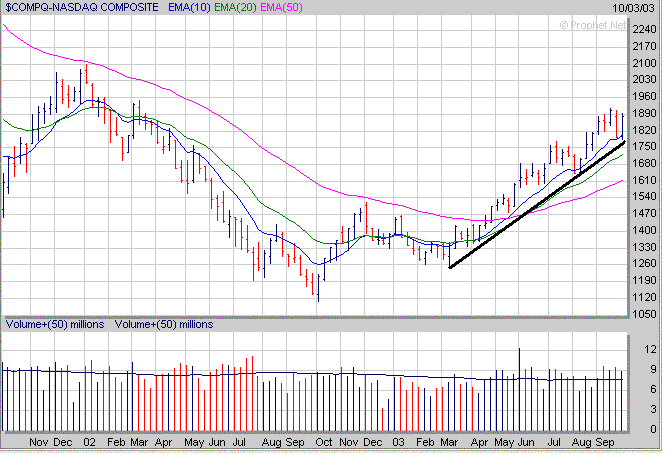Click the 1260 price axis label
This screenshot has height=455, width=665.
click(x=644, y=264)
